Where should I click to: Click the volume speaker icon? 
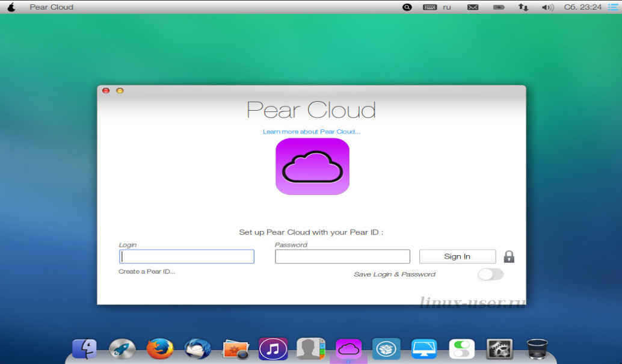tap(548, 7)
